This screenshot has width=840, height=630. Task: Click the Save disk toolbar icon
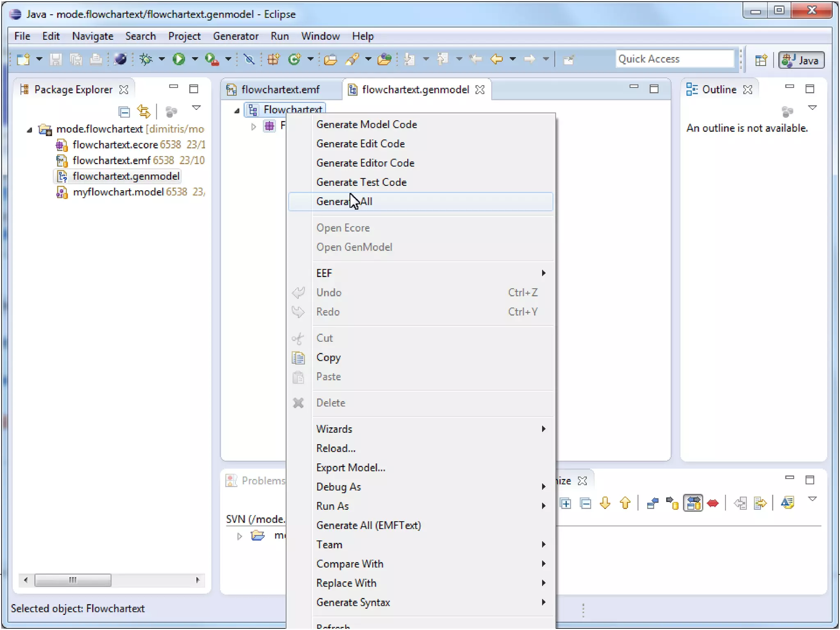click(x=56, y=59)
